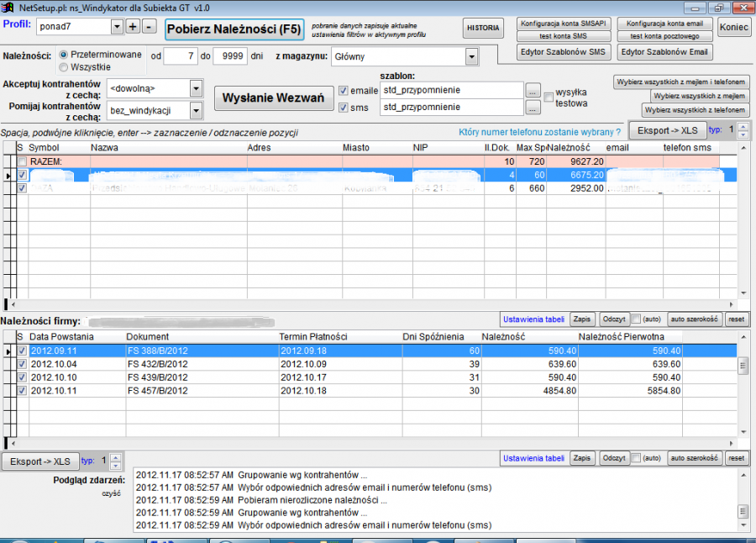Click Wybierz wszystkich z mejlem i telefonem
The height and width of the screenshot is (543, 756).
(680, 82)
